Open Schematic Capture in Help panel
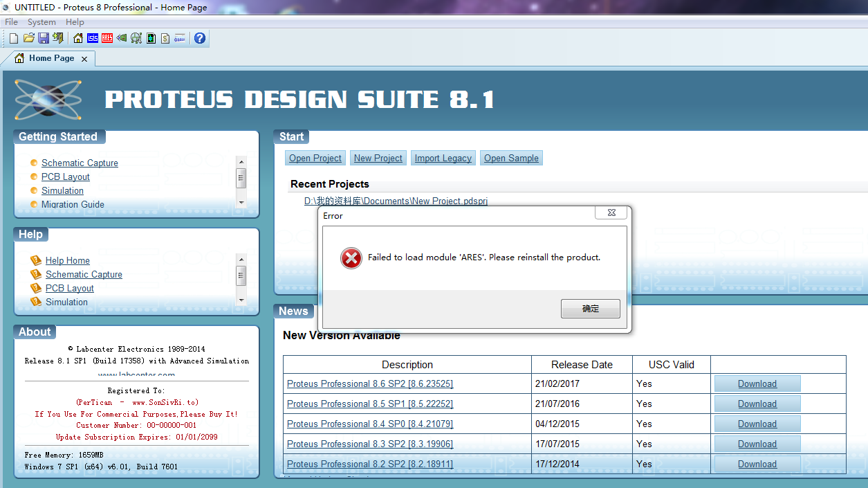The image size is (868, 488). (x=84, y=274)
